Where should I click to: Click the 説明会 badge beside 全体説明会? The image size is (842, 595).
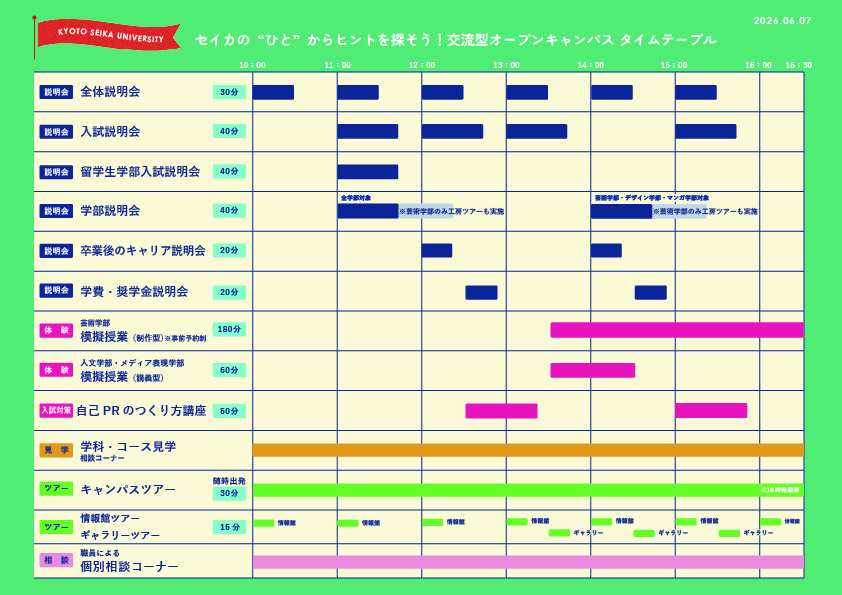(56, 92)
